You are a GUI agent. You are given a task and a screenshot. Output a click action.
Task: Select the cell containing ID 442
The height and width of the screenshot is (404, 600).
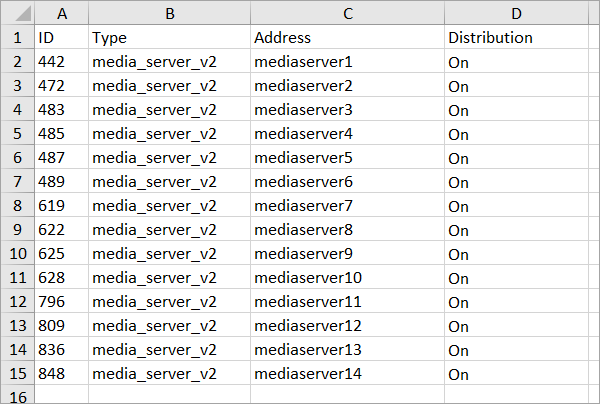click(x=62, y=62)
